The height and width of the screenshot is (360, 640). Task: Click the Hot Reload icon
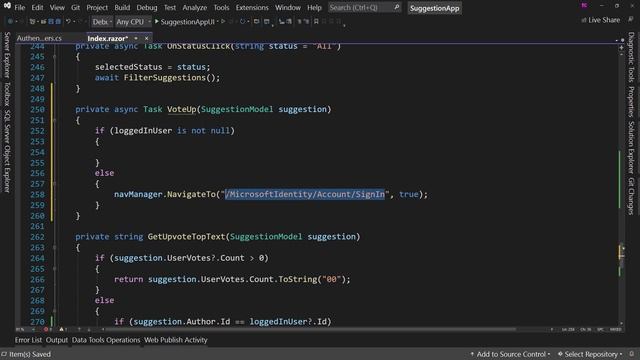[x=242, y=21]
